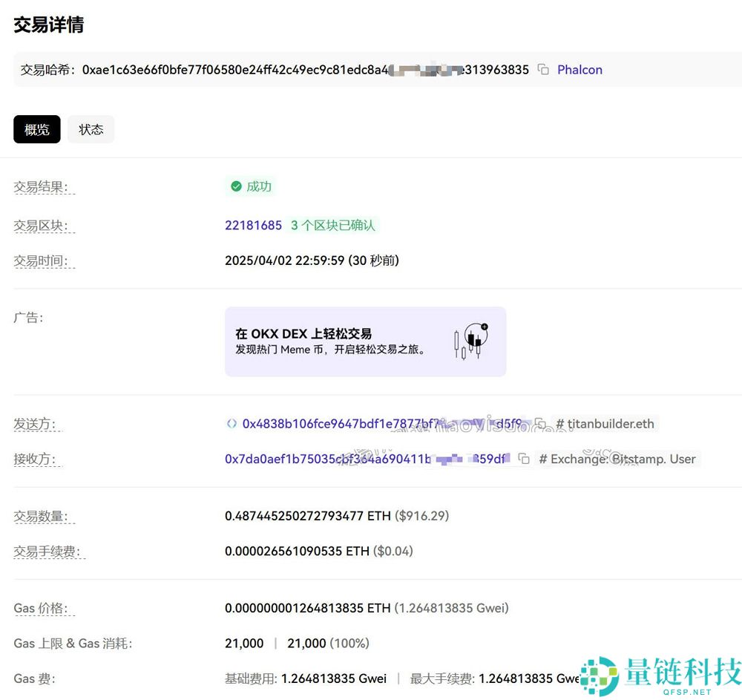The width and height of the screenshot is (742, 700).
Task: Open Phalcon link next to transaction hash
Action: [580, 70]
